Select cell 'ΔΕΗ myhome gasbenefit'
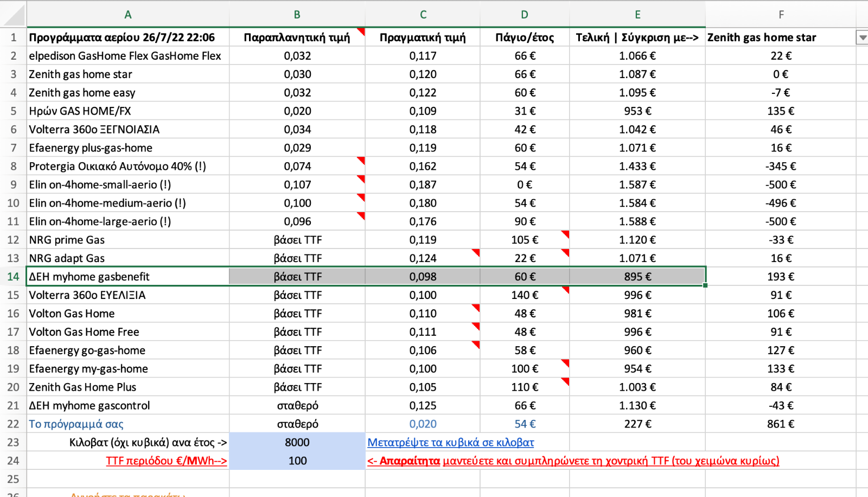The image size is (868, 497). [x=128, y=277]
